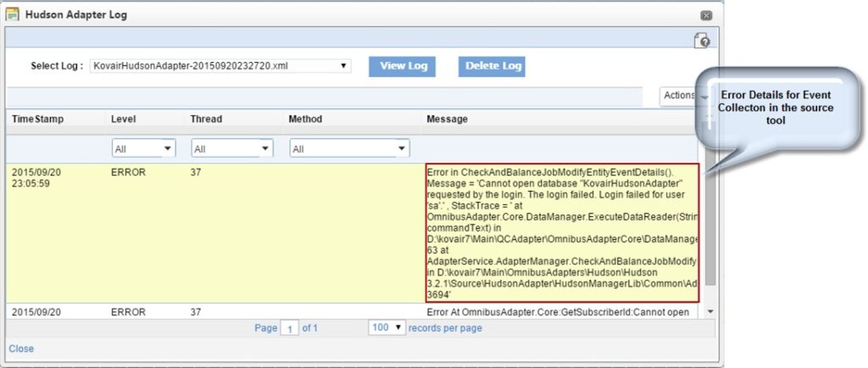Open the Actions menu
The width and height of the screenshot is (868, 368).
[678, 96]
